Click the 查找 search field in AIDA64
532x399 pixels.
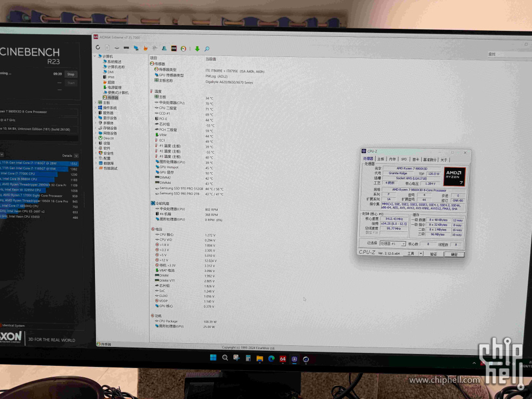pos(509,54)
